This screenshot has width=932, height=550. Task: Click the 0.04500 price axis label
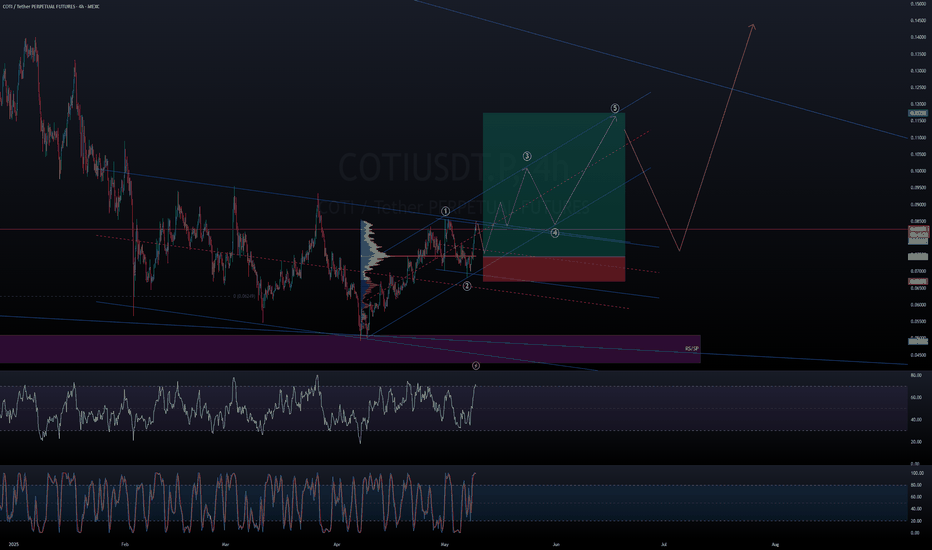pos(918,355)
